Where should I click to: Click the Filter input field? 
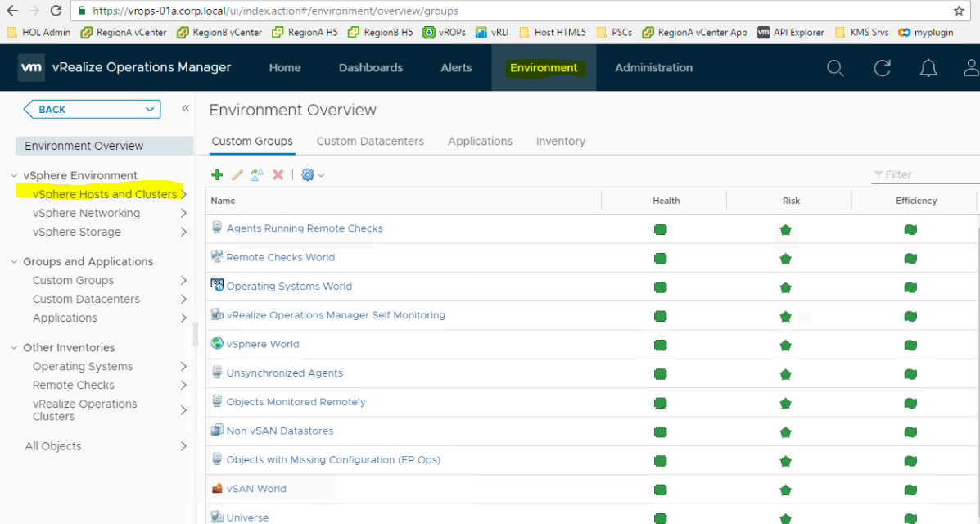(x=926, y=175)
